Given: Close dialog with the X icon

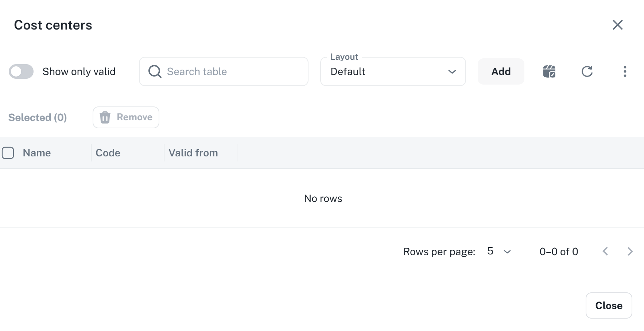Looking at the screenshot, I should pyautogui.click(x=617, y=25).
